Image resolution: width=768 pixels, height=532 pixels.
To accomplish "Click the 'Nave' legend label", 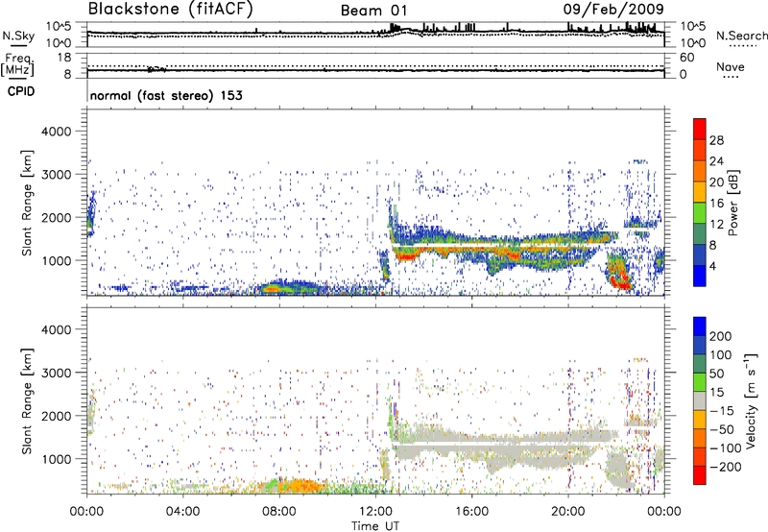I will coord(731,66).
